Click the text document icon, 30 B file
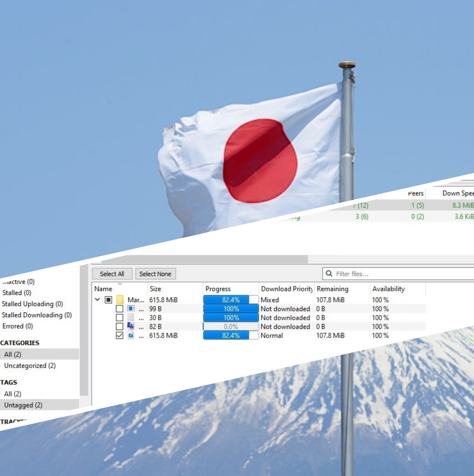474x476 pixels. point(131,317)
